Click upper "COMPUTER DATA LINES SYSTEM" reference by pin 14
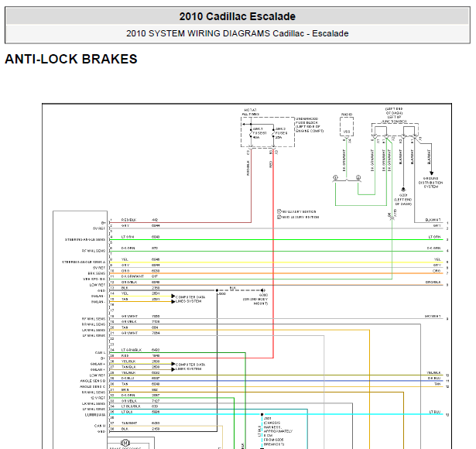 [x=190, y=299]
